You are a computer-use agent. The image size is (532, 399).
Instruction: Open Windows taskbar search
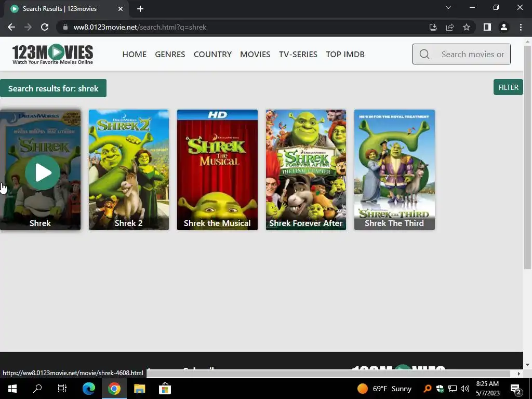[37, 389]
